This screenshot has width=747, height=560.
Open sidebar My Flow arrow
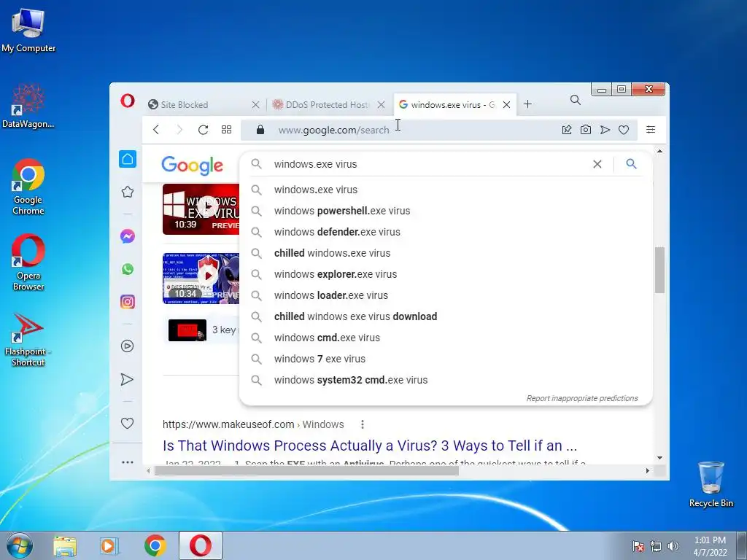click(127, 379)
